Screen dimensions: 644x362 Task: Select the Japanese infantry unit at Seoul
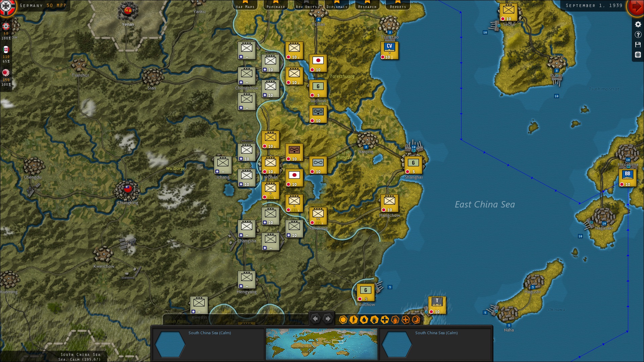[x=508, y=12]
